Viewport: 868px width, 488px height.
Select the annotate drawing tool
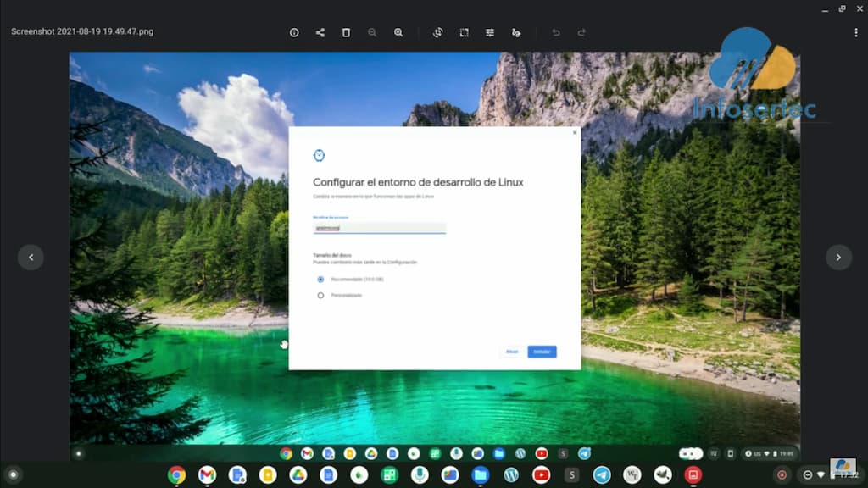click(516, 32)
